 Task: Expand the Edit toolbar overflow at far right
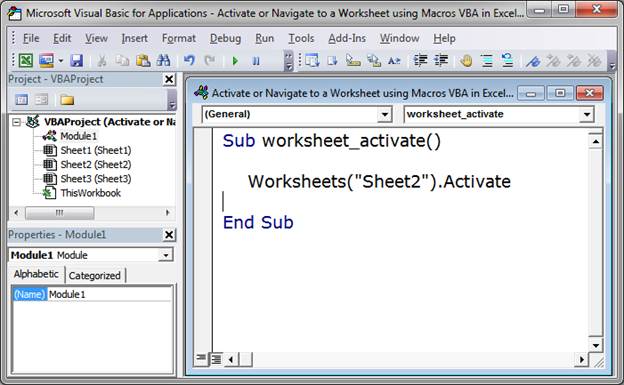[612, 61]
